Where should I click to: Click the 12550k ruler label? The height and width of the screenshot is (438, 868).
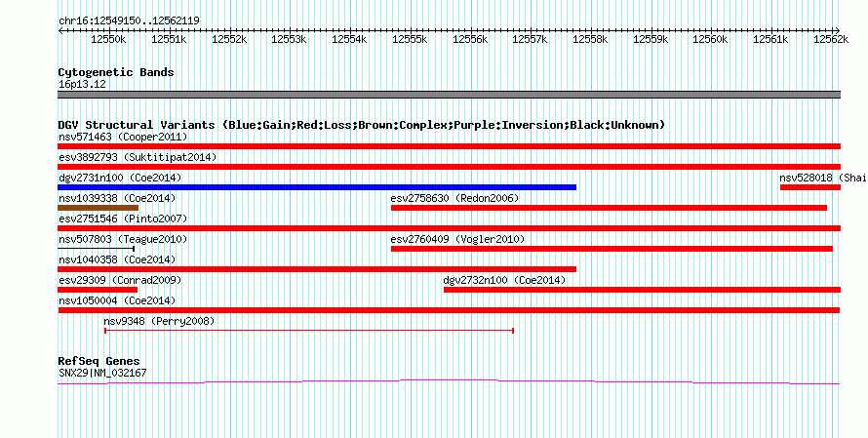(x=108, y=39)
